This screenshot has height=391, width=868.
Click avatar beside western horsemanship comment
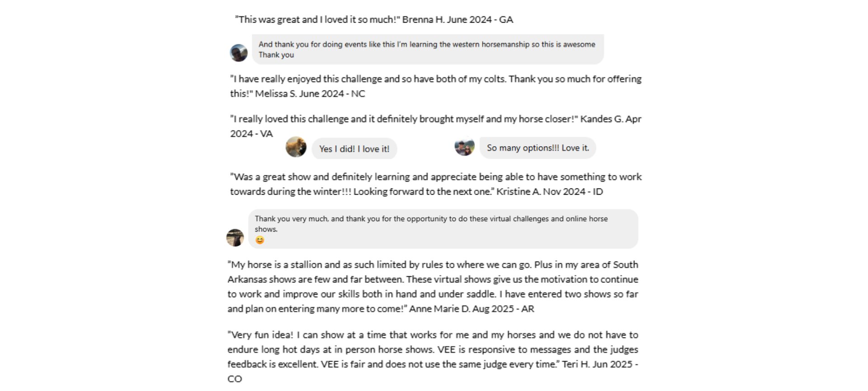pos(239,53)
